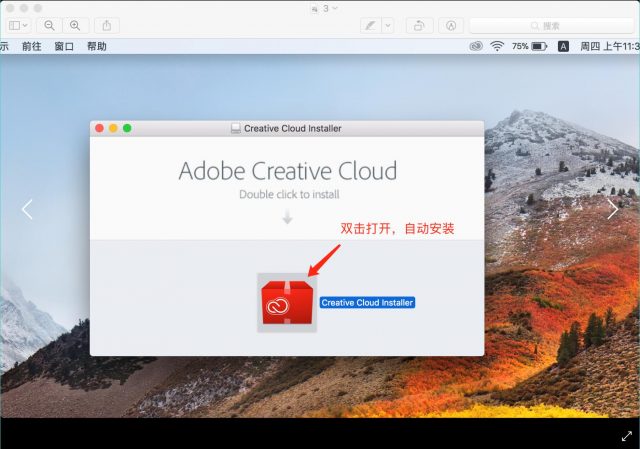Open the Share button in toolbar

[107, 26]
